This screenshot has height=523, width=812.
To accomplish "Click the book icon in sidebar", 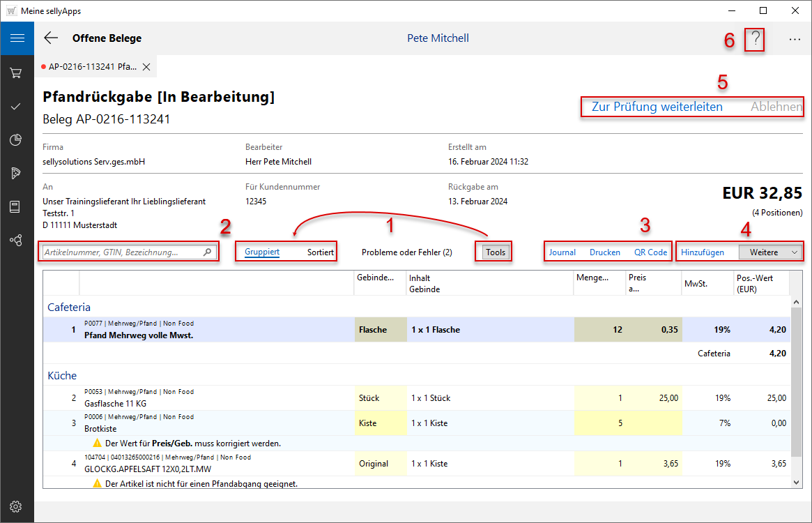I will 17,206.
